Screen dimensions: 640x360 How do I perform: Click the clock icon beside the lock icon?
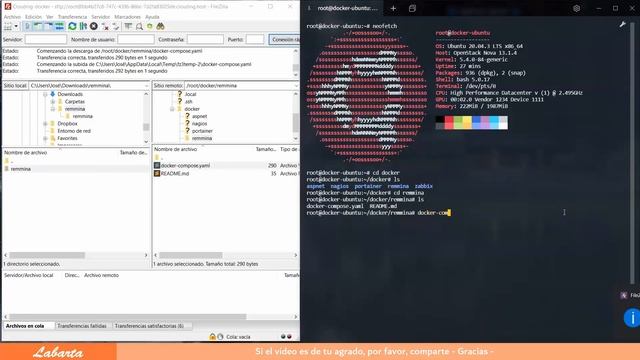pyautogui.click(x=220, y=337)
